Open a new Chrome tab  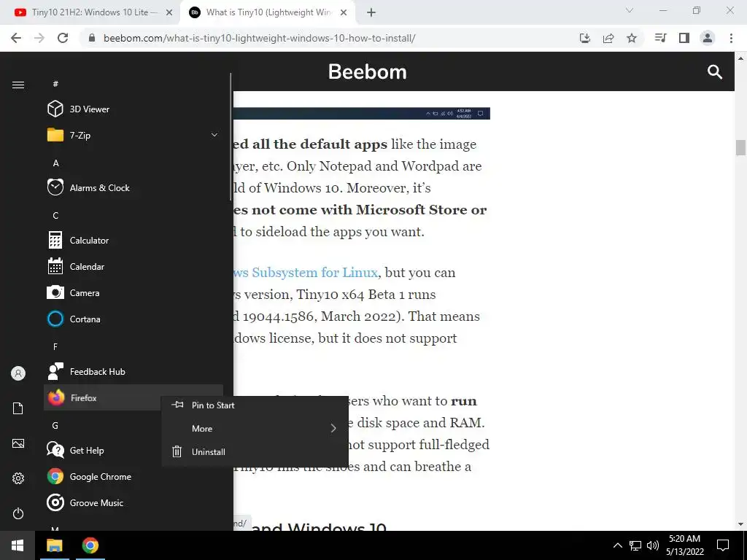371,12
